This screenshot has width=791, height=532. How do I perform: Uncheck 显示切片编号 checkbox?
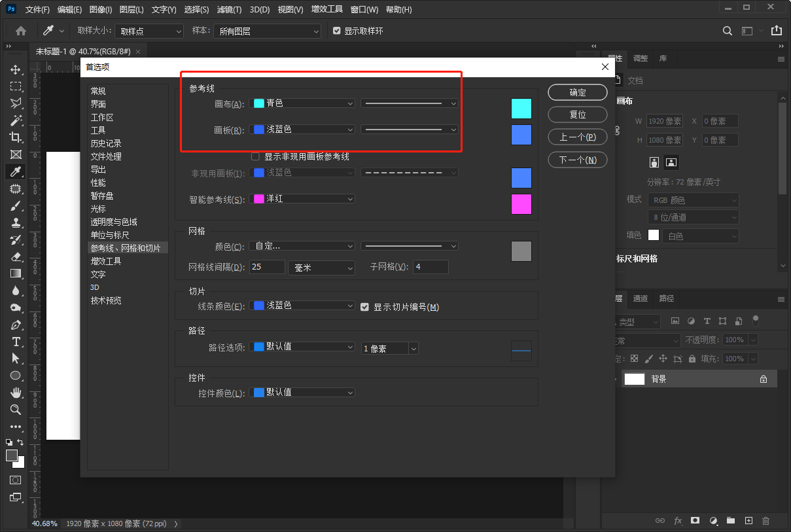pos(365,306)
